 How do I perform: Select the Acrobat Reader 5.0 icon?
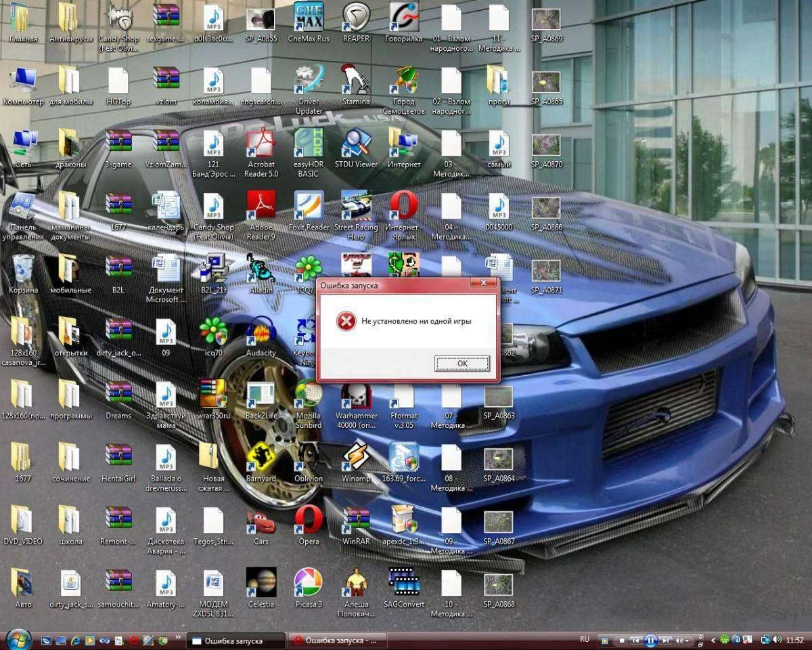[x=261, y=153]
